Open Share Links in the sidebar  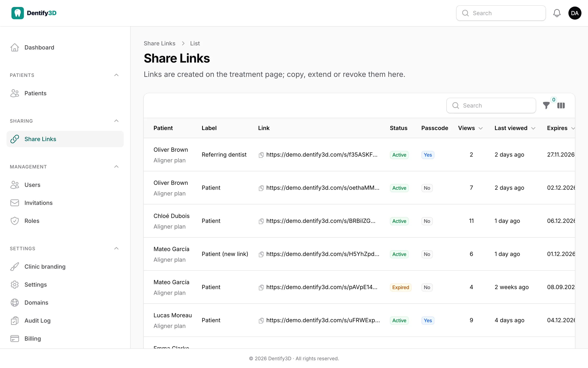tap(65, 139)
